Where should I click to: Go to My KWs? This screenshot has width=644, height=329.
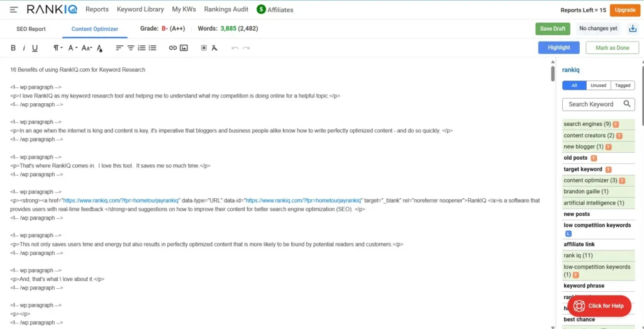184,9
